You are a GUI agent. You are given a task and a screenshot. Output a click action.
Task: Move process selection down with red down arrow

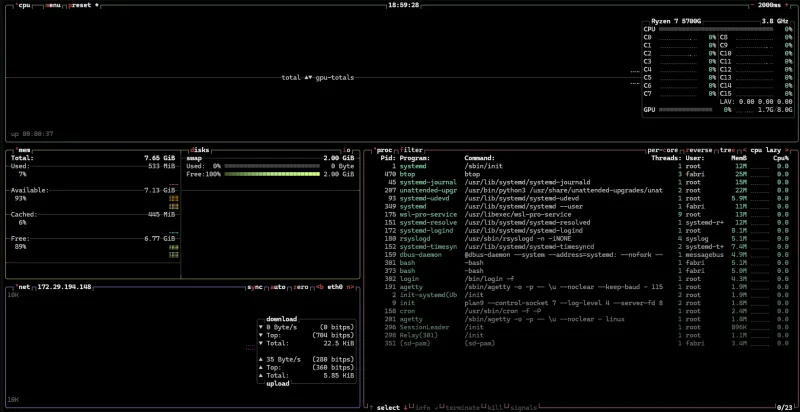405,407
